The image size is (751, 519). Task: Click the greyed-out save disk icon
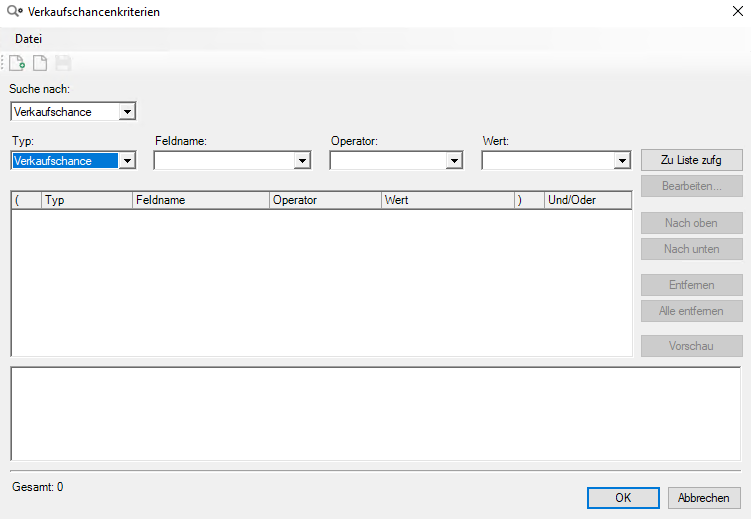point(63,63)
